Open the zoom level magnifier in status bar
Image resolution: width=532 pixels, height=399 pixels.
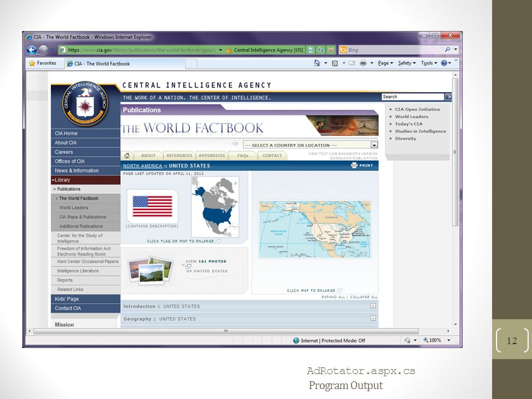(426, 340)
